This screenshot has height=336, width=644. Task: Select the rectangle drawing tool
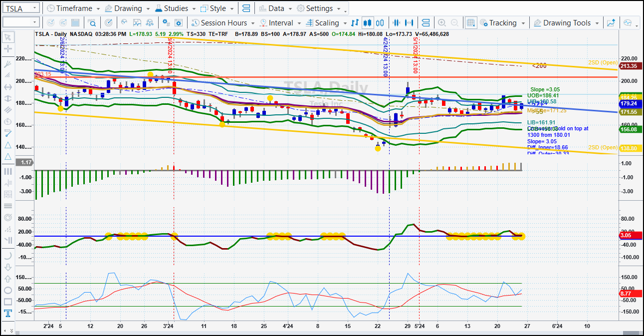pos(8,302)
